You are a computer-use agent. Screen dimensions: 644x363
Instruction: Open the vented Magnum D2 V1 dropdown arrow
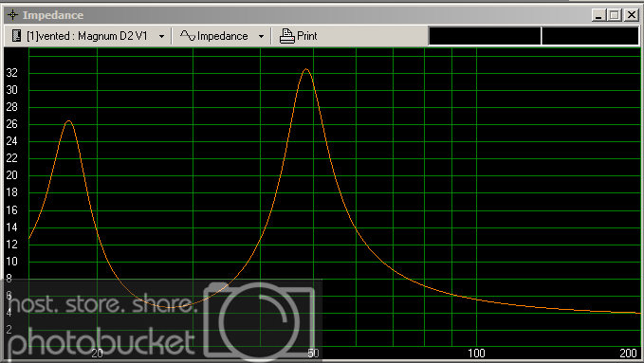(162, 37)
